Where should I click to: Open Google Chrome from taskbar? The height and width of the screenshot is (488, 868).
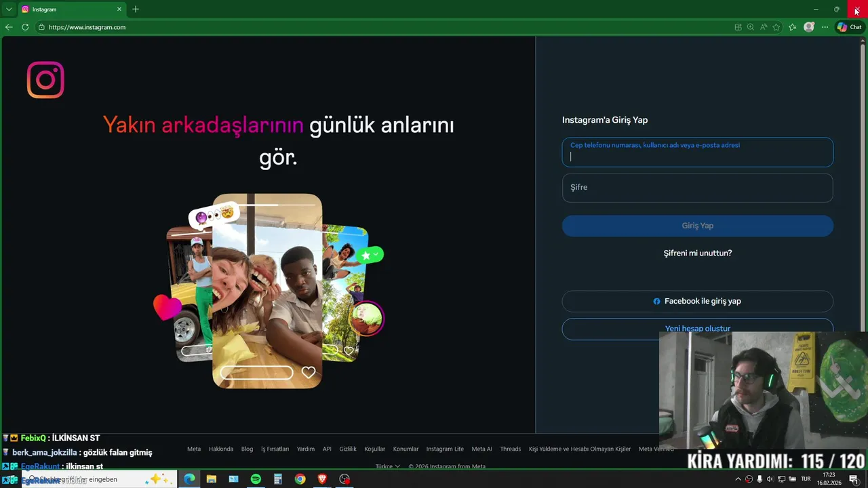click(x=300, y=479)
